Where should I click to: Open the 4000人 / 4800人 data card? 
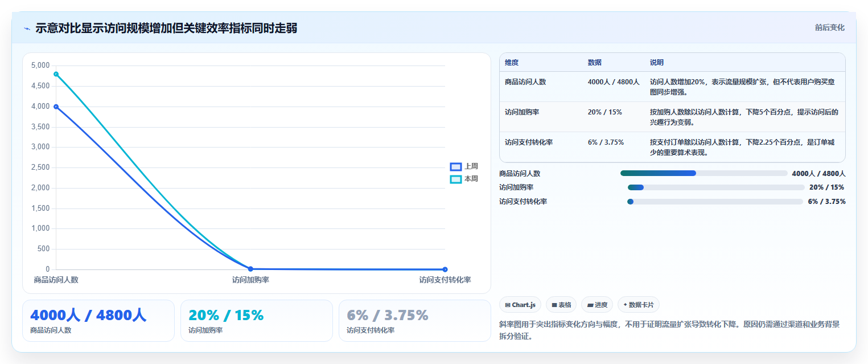tap(98, 321)
